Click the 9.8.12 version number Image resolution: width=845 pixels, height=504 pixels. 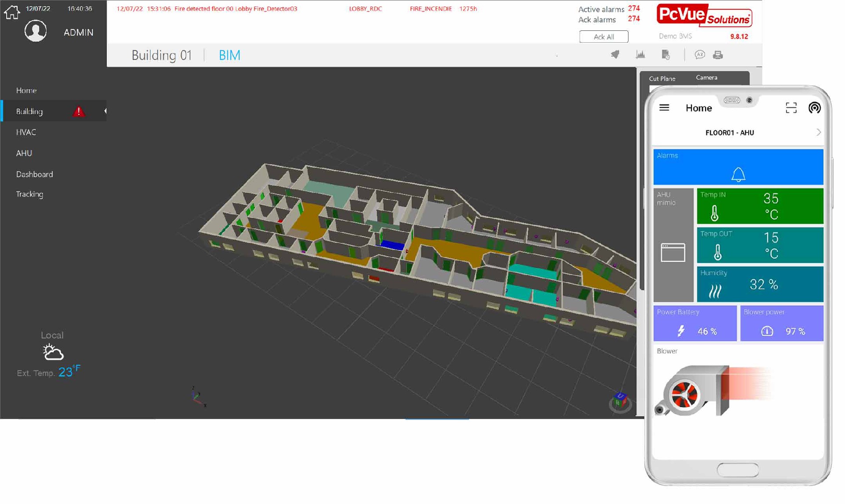(x=739, y=37)
